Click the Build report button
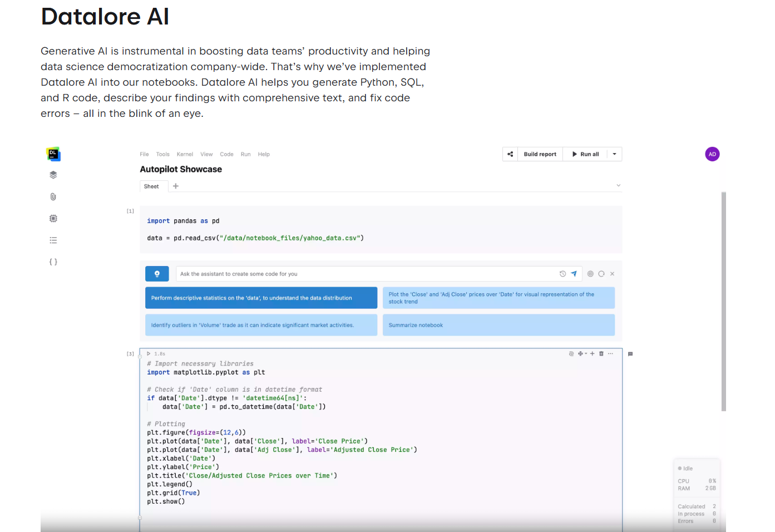Viewport: 775px width, 532px height. click(x=540, y=154)
